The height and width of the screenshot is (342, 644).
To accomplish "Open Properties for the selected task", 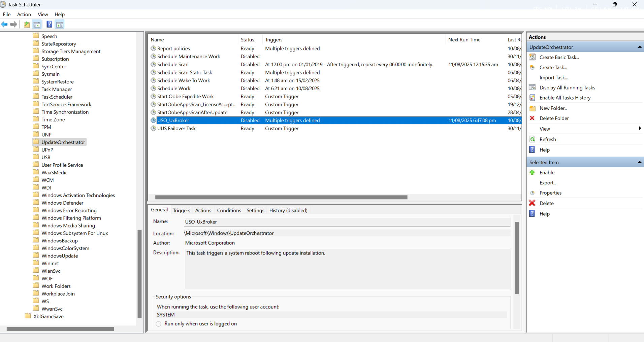I will [x=550, y=193].
